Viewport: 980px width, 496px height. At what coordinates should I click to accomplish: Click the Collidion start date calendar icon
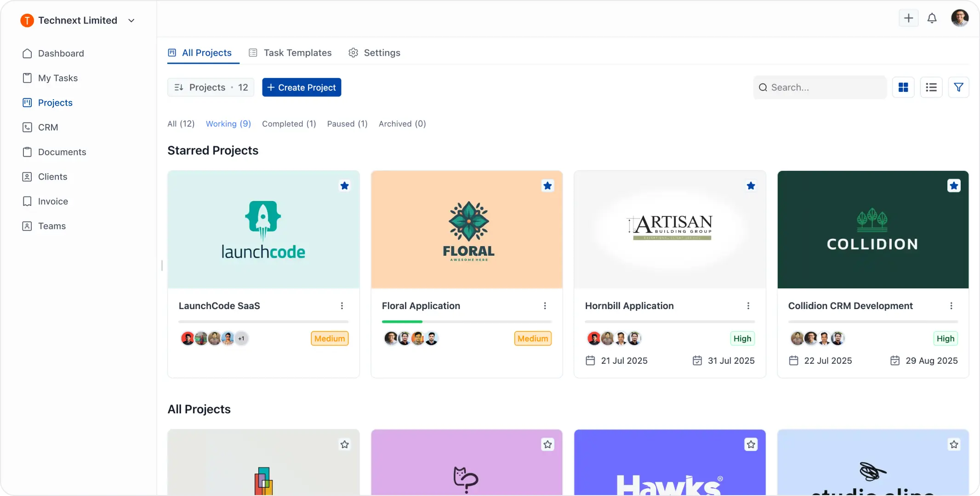click(793, 361)
